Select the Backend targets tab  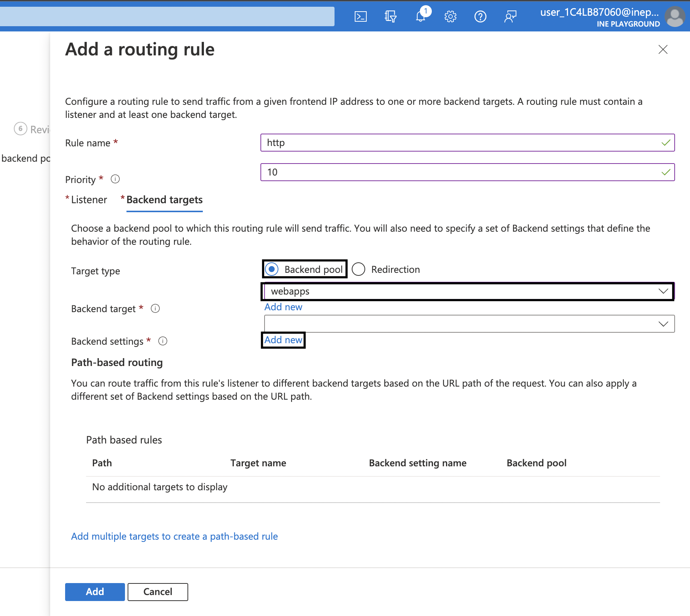(x=164, y=200)
